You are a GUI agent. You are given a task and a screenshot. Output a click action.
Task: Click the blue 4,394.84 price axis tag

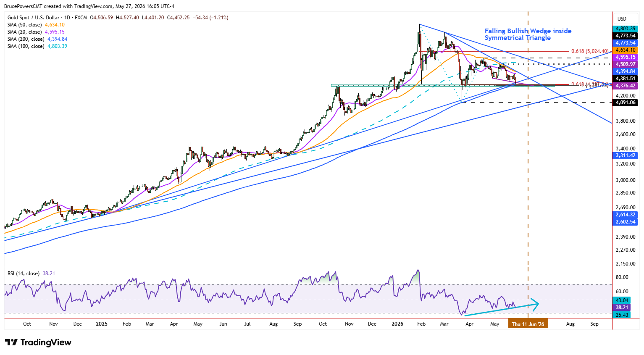pos(626,71)
